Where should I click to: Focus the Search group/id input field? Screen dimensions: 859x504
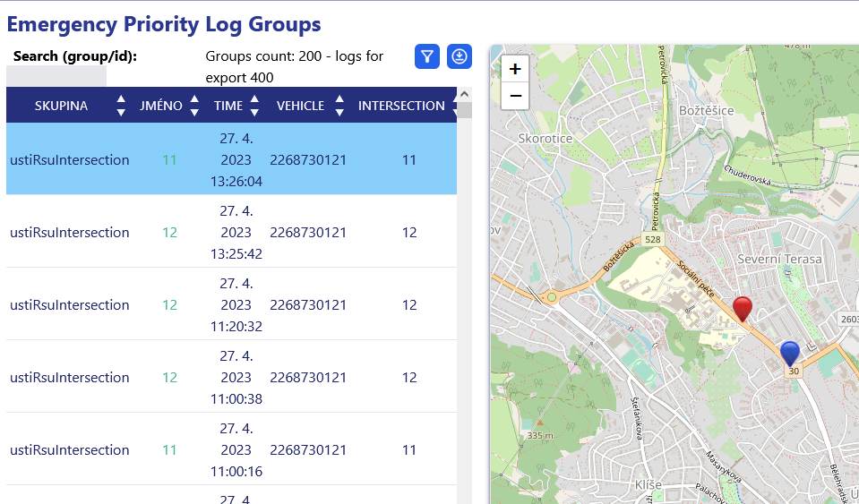[56, 75]
